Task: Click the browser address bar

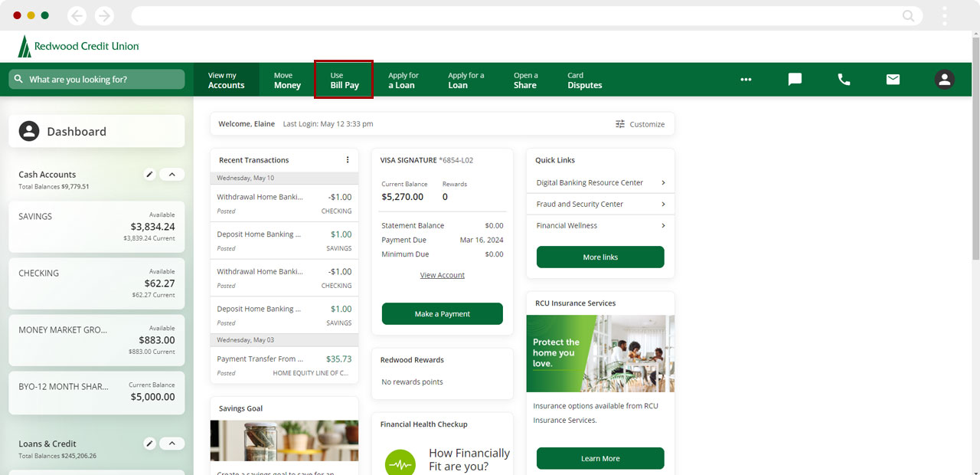Action: (527, 15)
